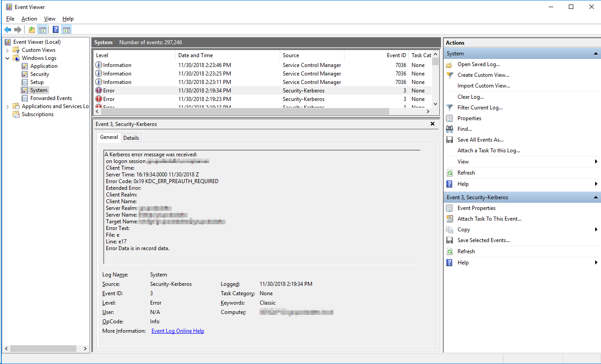The height and width of the screenshot is (364, 601).
Task: Open the View submenu in Actions
Action: tap(463, 162)
